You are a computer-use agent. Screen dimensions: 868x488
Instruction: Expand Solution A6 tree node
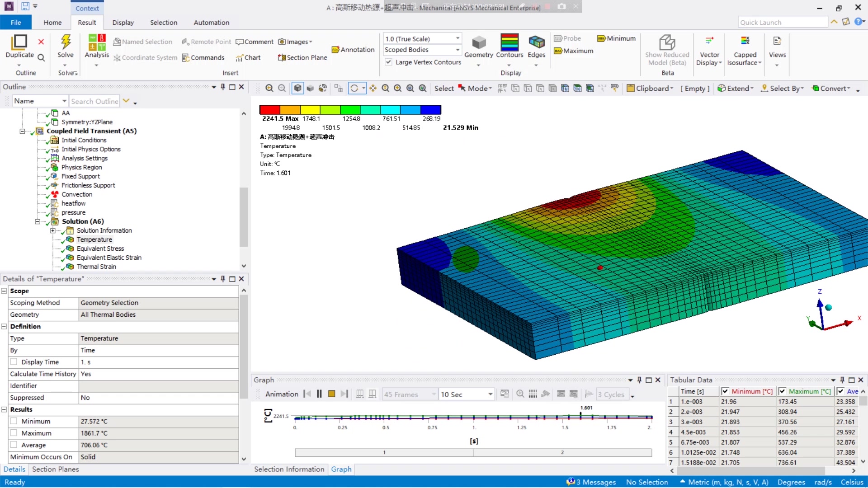tap(37, 221)
